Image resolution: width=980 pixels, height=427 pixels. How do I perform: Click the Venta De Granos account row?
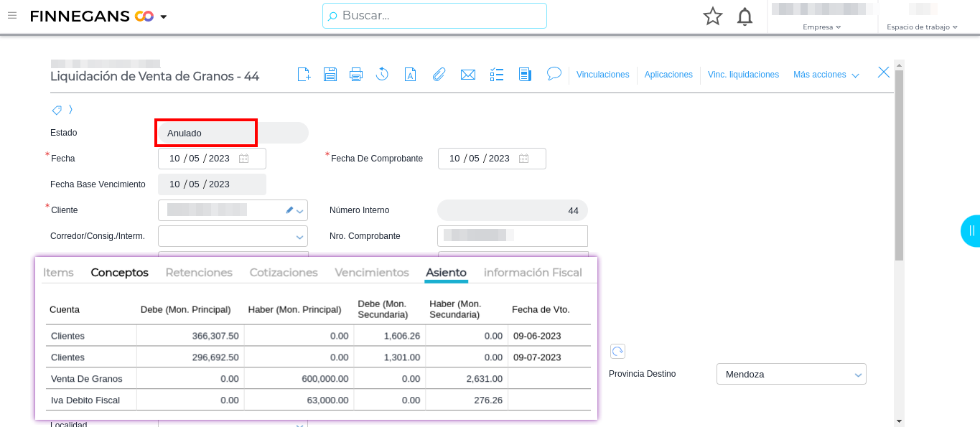coord(318,378)
